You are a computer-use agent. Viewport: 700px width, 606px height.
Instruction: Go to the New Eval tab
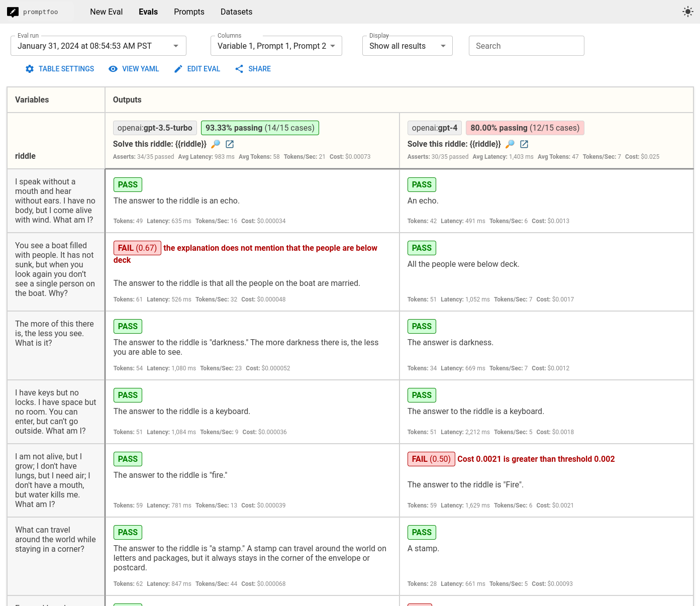point(106,12)
